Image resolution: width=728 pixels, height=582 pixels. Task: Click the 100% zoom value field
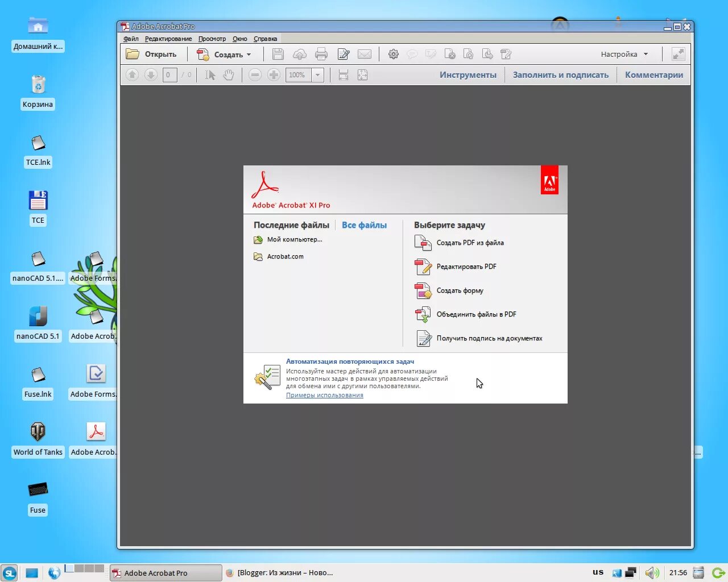coord(298,75)
